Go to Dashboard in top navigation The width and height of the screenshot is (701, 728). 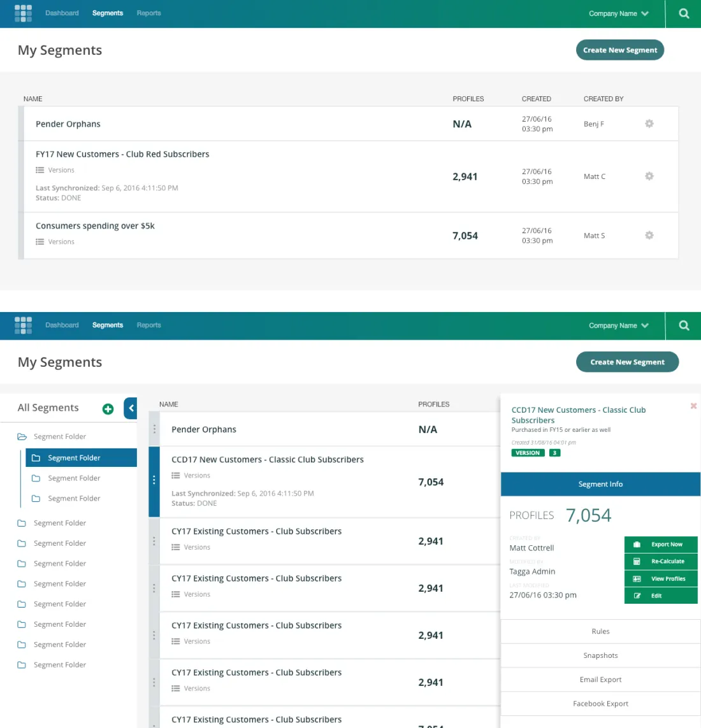click(62, 13)
